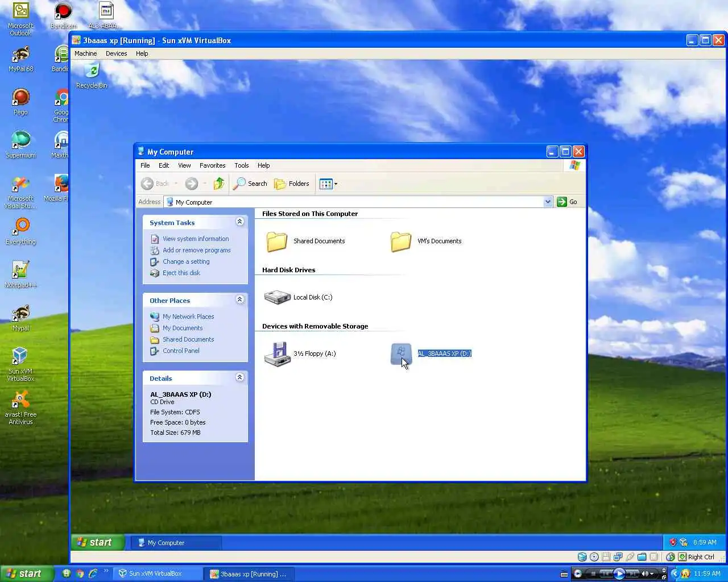Image resolution: width=728 pixels, height=582 pixels.
Task: Go up one folder level
Action: click(219, 184)
